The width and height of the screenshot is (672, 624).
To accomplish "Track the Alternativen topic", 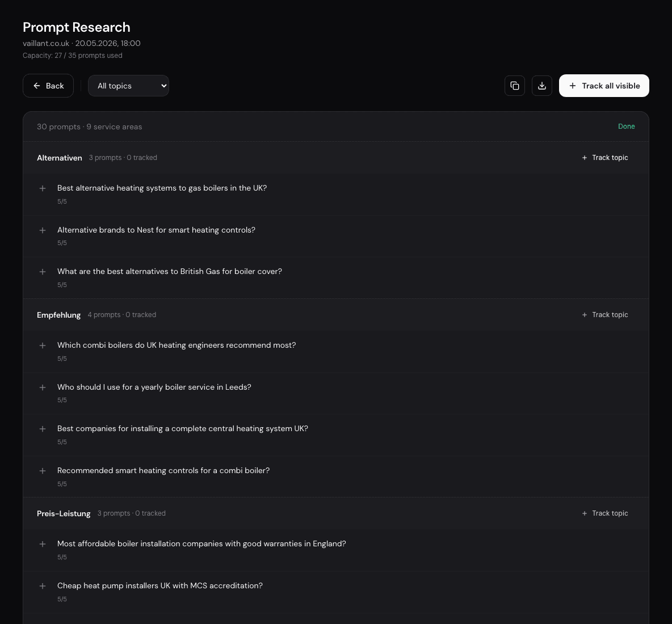I will click(604, 158).
